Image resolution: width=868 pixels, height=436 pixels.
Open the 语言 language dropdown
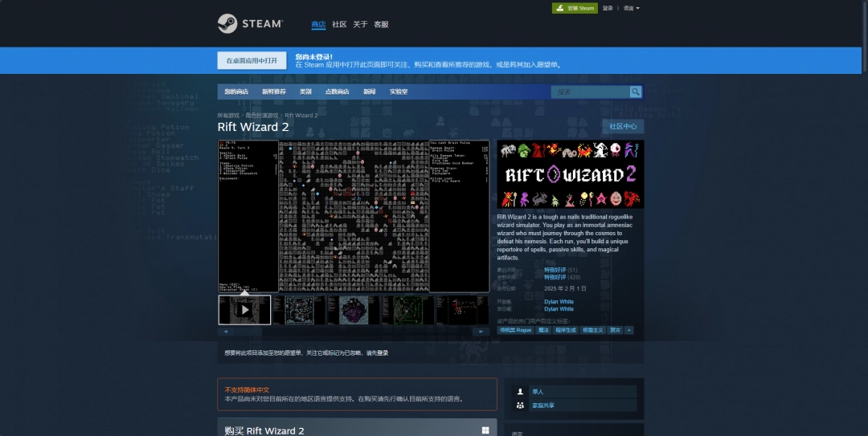pyautogui.click(x=631, y=8)
